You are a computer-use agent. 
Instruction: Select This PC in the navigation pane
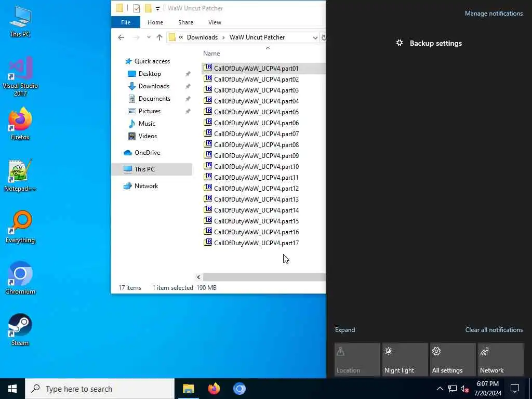tap(152, 169)
